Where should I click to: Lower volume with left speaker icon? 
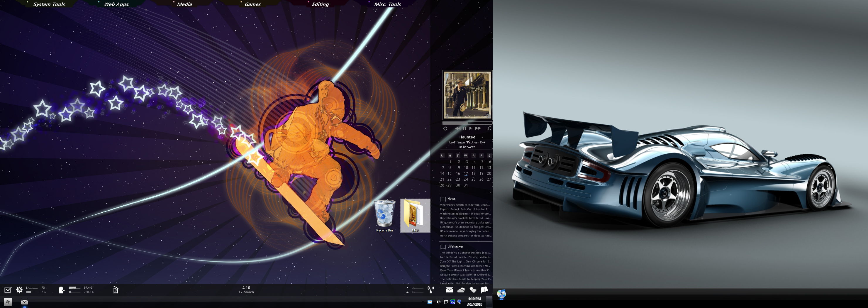[x=447, y=116]
